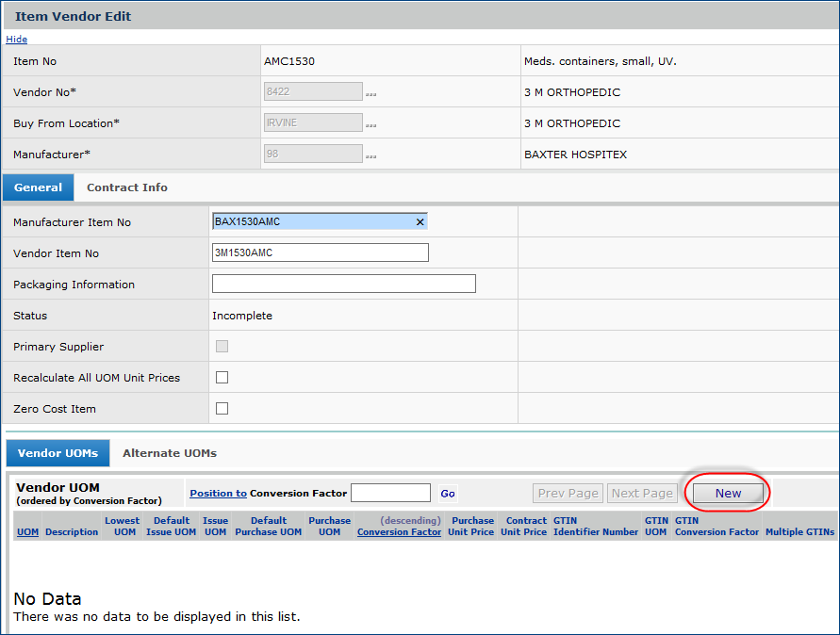The image size is (840, 635).
Task: Click the Position to Conversion Factor input
Action: 390,494
